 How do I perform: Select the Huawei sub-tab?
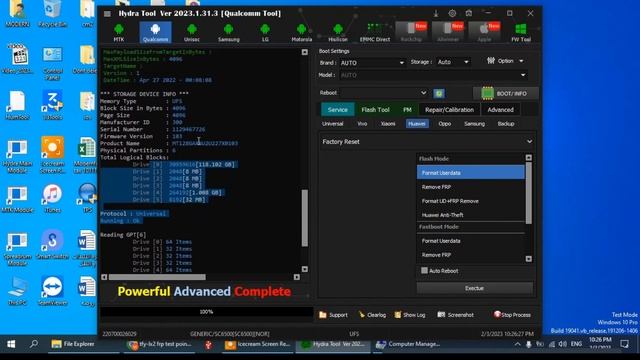pyautogui.click(x=417, y=124)
